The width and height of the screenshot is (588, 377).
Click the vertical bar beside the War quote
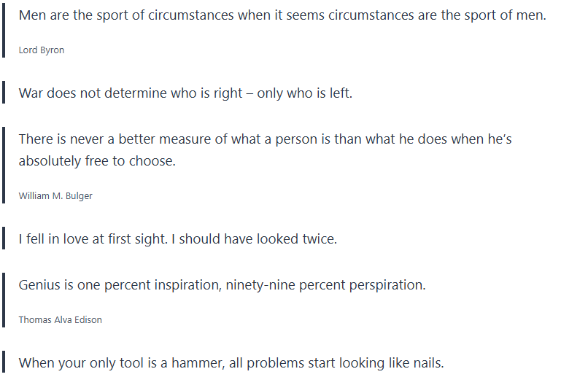pyautogui.click(x=4, y=93)
